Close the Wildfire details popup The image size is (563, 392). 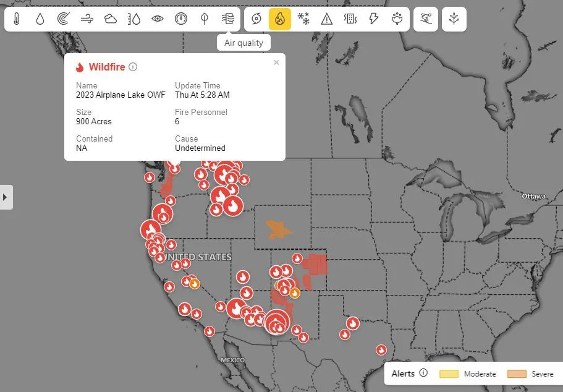click(x=276, y=62)
